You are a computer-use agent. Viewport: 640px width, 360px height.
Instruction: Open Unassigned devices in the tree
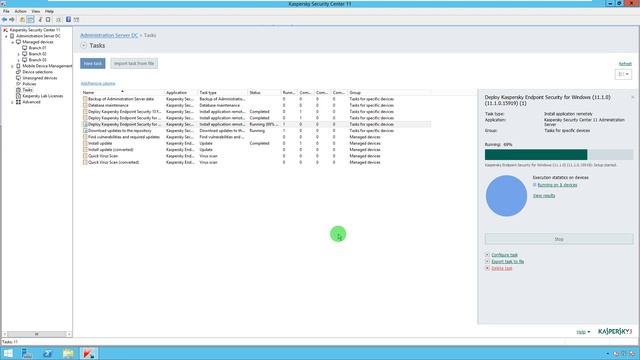[40, 78]
